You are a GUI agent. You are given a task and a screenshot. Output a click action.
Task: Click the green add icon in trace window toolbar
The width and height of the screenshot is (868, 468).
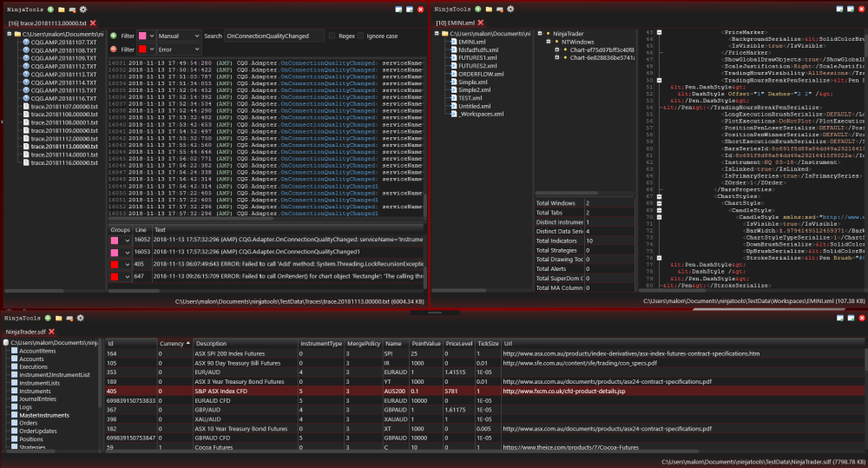50,8
